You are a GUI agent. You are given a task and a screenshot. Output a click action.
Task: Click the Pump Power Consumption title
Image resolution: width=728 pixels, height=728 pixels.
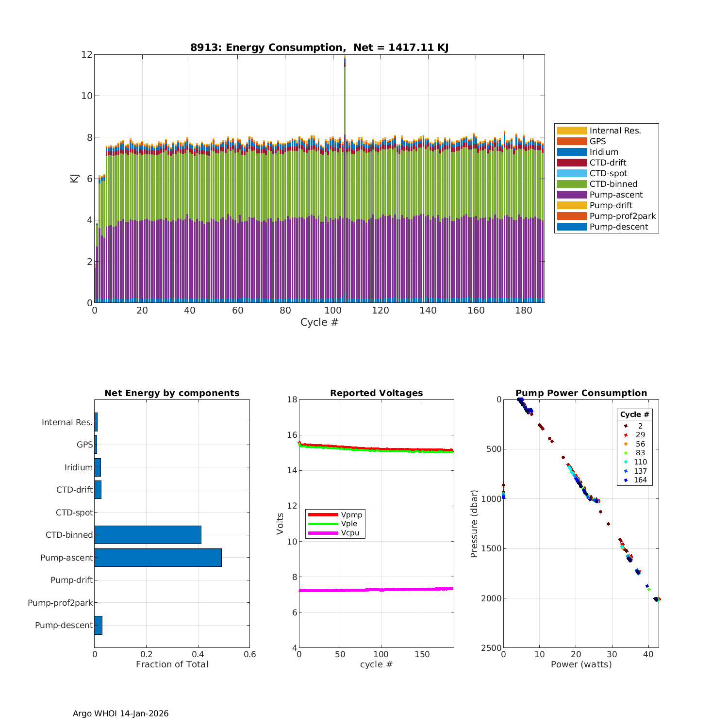coord(581,393)
